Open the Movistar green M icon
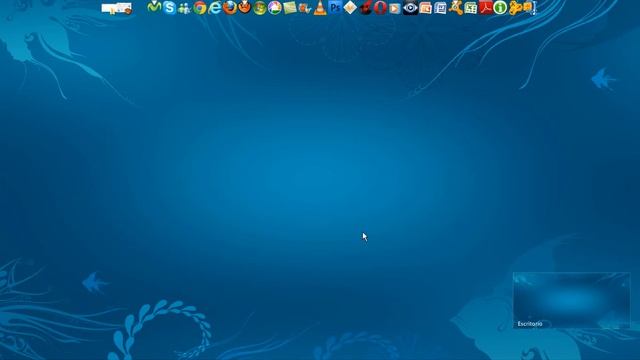The width and height of the screenshot is (640, 360). [154, 7]
